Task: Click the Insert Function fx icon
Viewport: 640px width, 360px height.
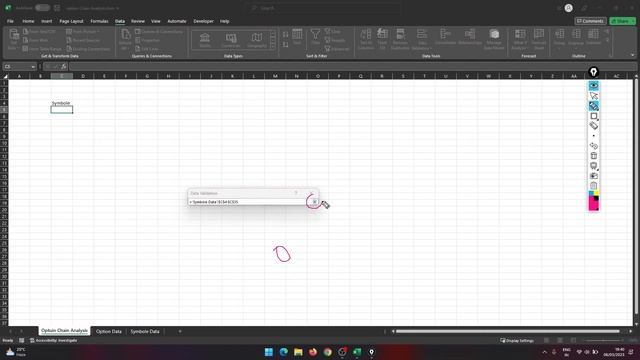Action: coord(64,67)
